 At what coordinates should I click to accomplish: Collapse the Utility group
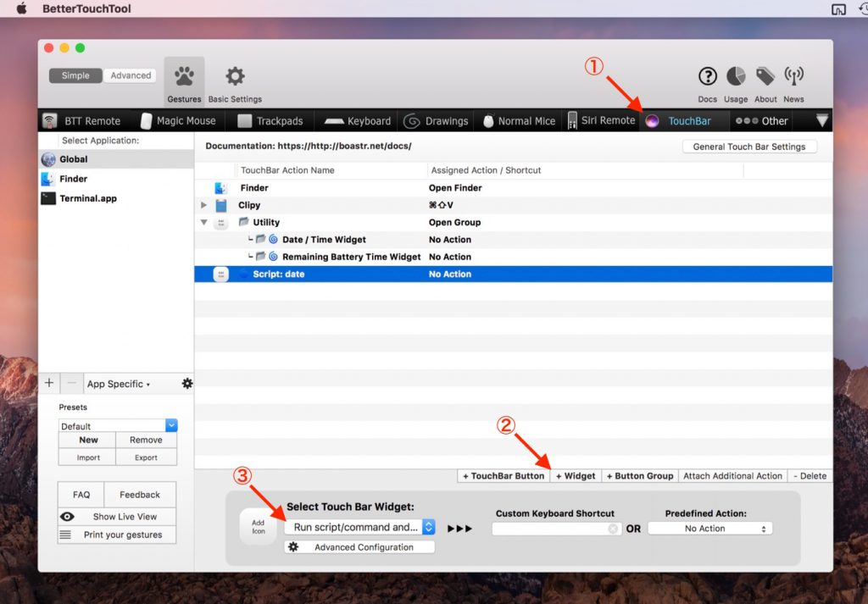[204, 222]
